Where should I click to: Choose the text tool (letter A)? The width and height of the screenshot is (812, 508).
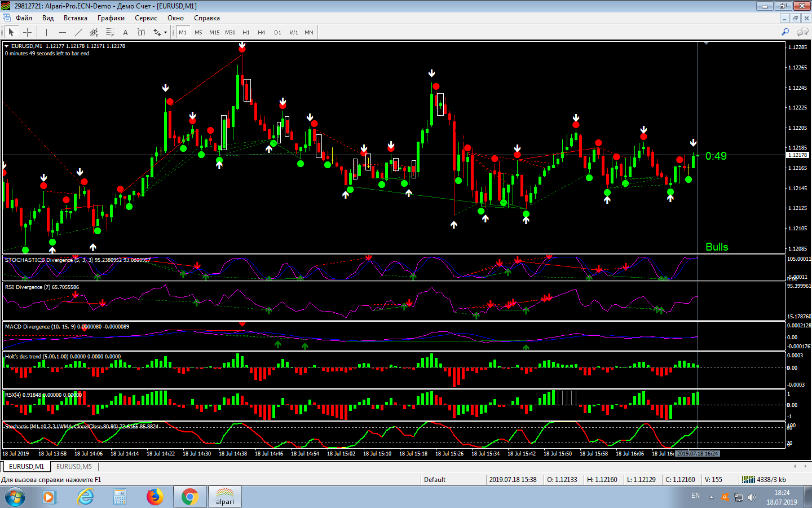tap(125, 32)
